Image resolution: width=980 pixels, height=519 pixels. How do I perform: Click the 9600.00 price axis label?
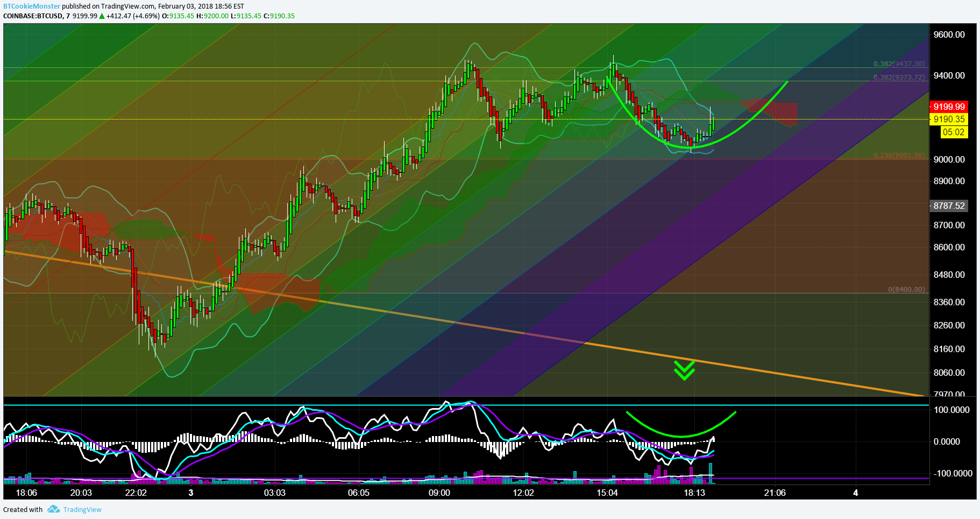tap(949, 34)
